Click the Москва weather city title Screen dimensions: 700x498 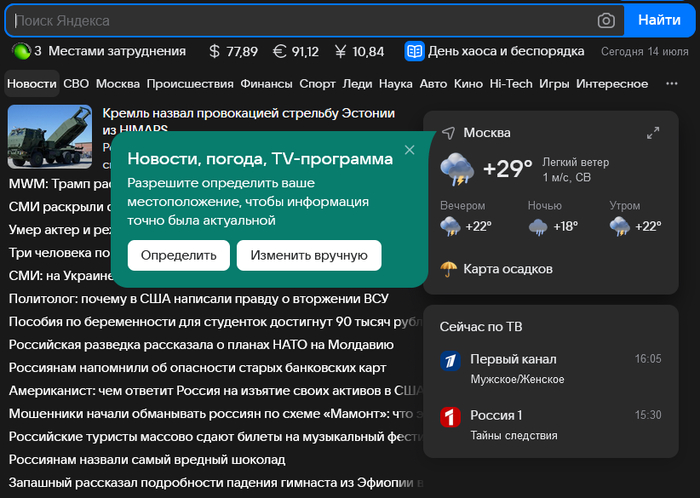point(487,133)
